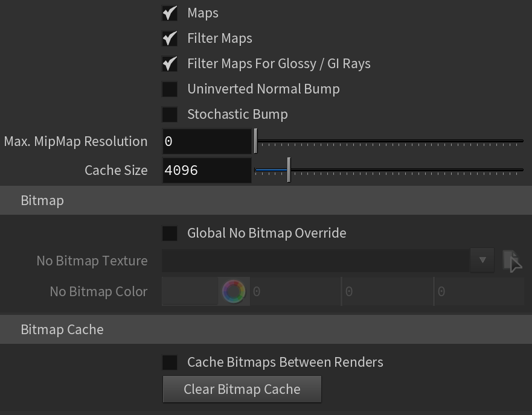Check Global No Bitmap Override
This screenshot has height=415, width=532.
[170, 233]
